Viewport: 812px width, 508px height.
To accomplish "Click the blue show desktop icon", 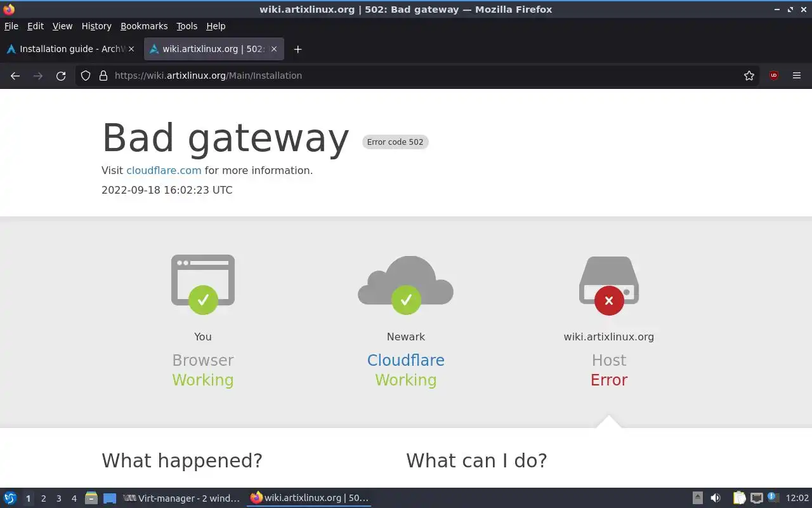I will point(110,498).
